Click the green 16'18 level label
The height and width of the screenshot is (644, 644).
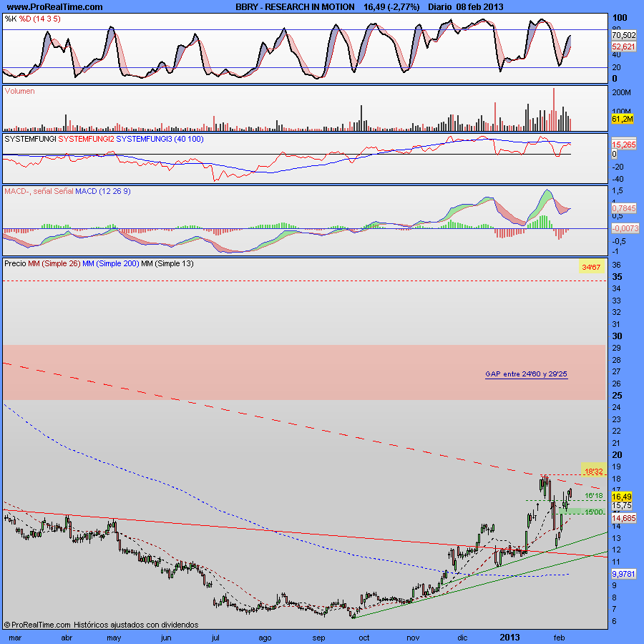pos(594,496)
